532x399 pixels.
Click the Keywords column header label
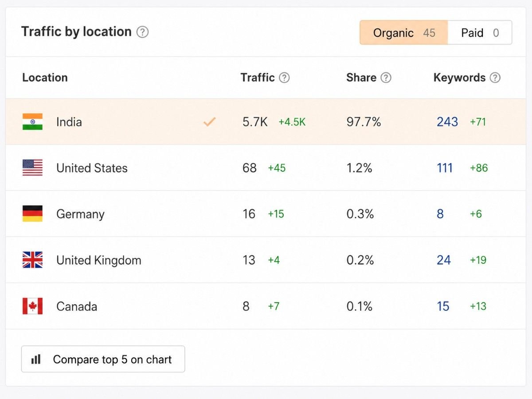coord(459,78)
